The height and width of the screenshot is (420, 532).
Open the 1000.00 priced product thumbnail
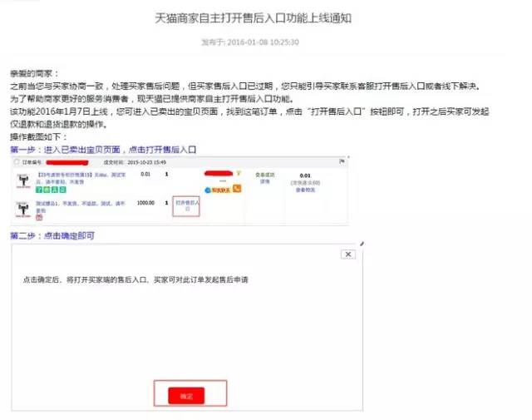[x=23, y=209]
